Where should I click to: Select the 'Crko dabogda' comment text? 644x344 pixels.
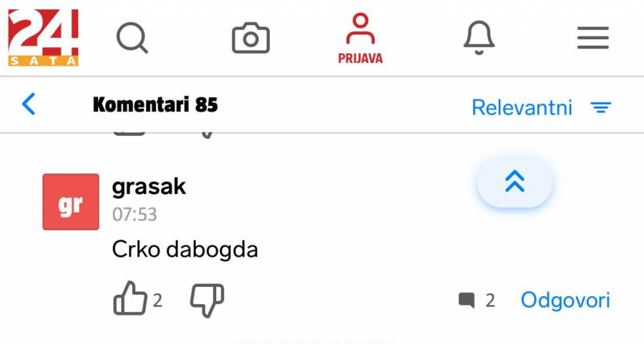185,249
